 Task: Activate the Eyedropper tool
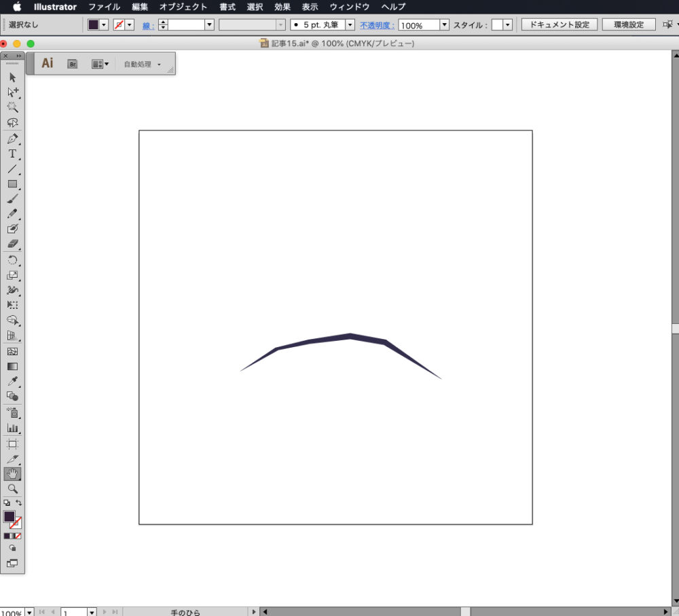(12, 381)
